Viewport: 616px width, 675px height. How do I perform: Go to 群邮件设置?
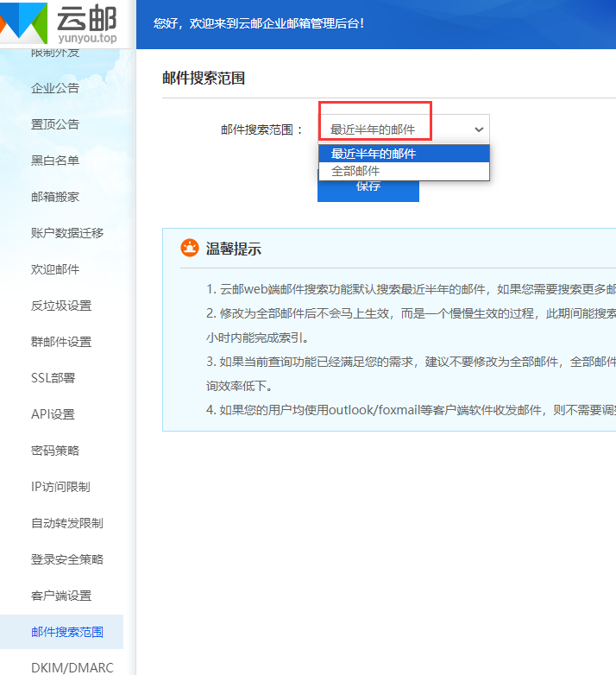tap(61, 342)
